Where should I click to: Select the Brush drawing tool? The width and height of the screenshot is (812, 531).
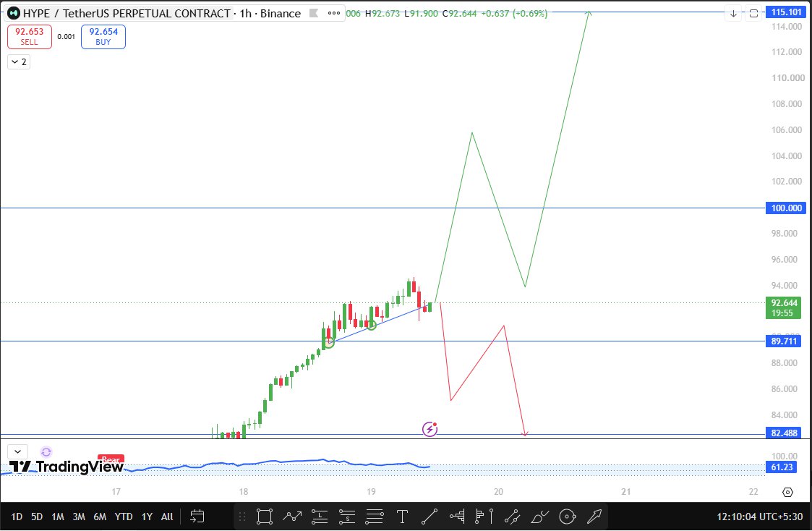pyautogui.click(x=539, y=517)
